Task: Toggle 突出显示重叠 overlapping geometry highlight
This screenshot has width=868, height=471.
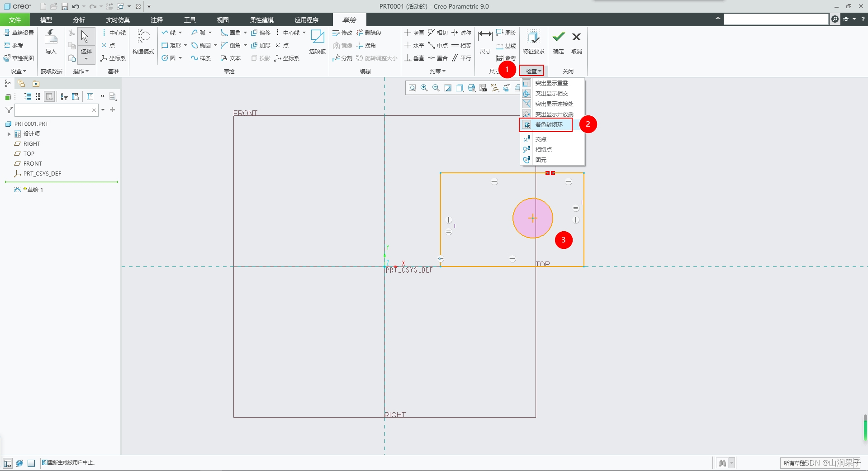Action: [551, 83]
